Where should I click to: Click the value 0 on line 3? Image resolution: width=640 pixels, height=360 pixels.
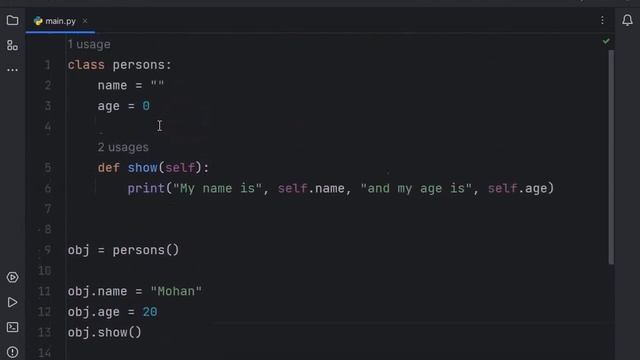coord(146,106)
